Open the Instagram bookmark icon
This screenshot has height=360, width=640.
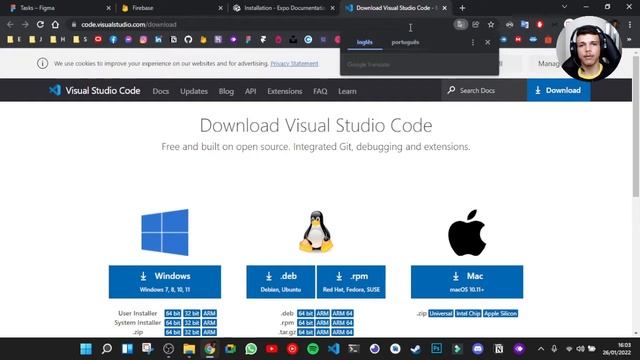(143, 40)
